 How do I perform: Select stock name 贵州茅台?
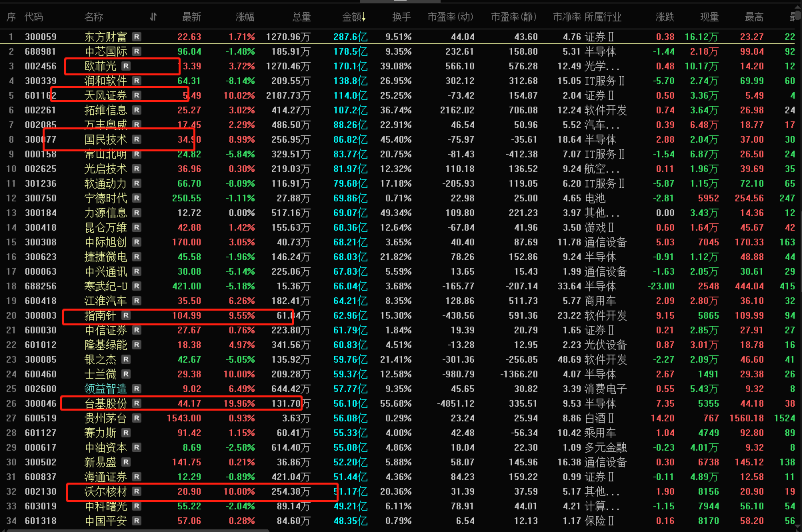click(106, 418)
